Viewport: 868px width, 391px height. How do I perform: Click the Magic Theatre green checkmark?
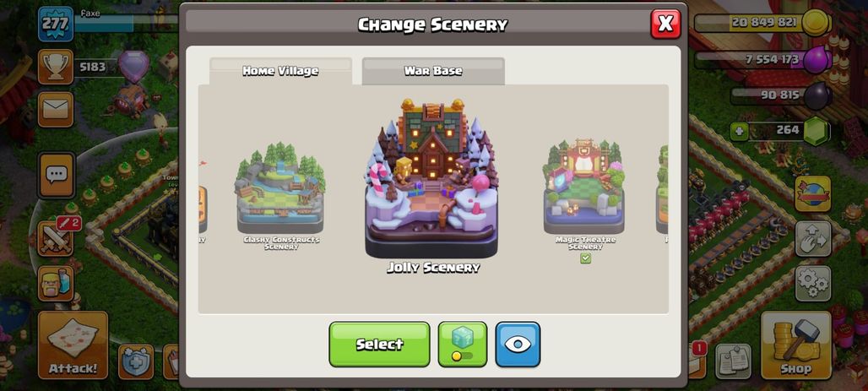click(586, 258)
